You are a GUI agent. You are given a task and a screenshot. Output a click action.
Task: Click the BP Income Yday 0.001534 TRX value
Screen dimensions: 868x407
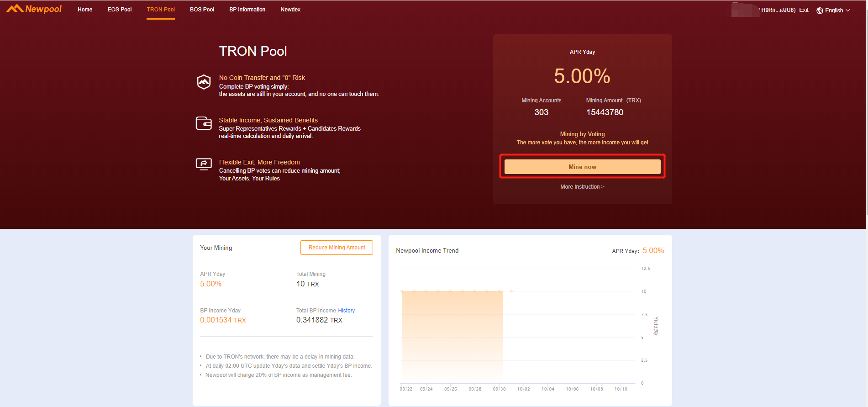[x=223, y=320]
